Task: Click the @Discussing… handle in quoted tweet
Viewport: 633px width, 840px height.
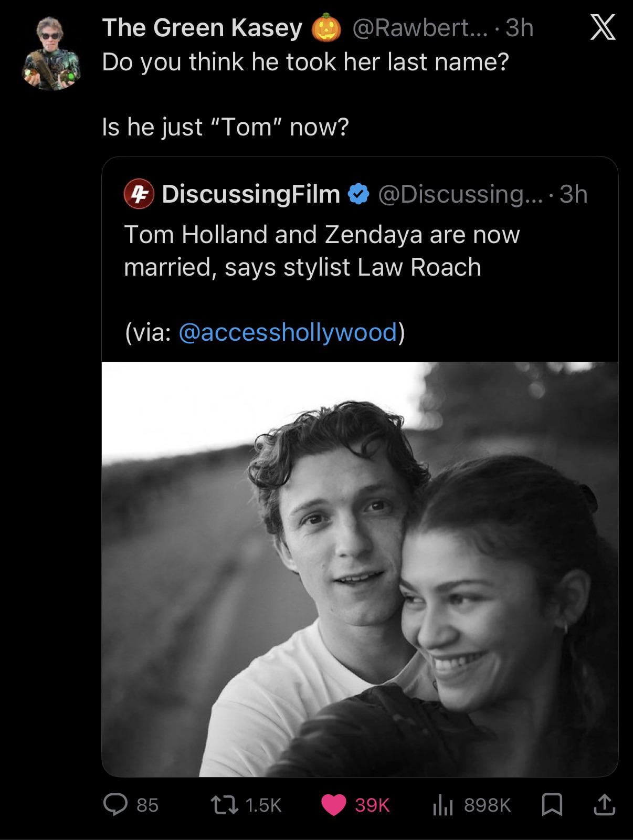Action: coord(461,194)
